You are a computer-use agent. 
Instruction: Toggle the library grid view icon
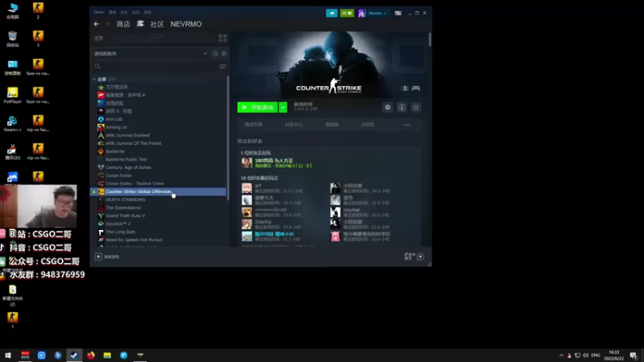(x=223, y=38)
